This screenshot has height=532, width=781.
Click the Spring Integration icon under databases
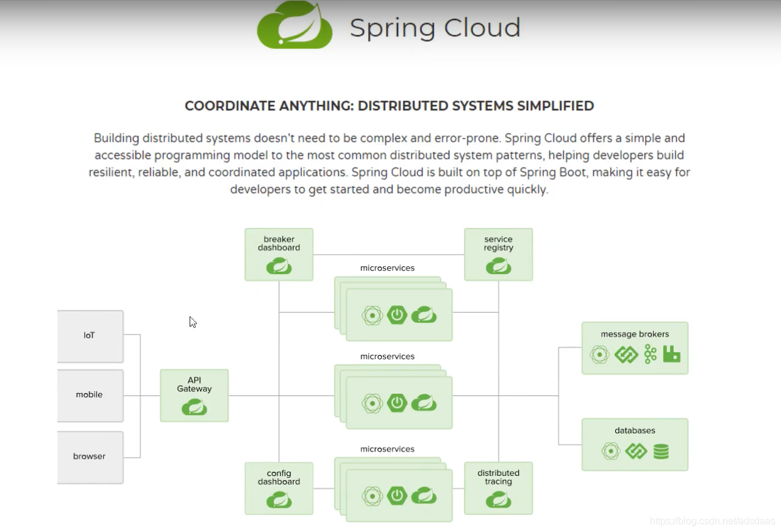[x=636, y=451]
